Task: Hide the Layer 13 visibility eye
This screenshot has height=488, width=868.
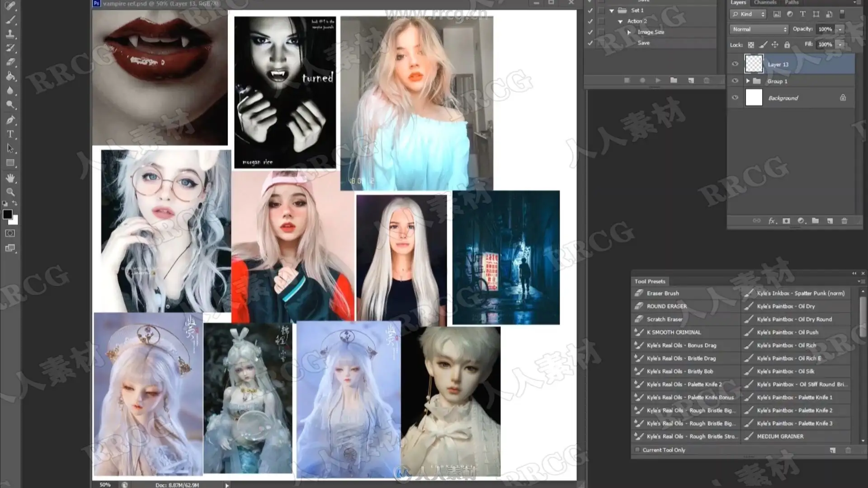Action: (735, 64)
